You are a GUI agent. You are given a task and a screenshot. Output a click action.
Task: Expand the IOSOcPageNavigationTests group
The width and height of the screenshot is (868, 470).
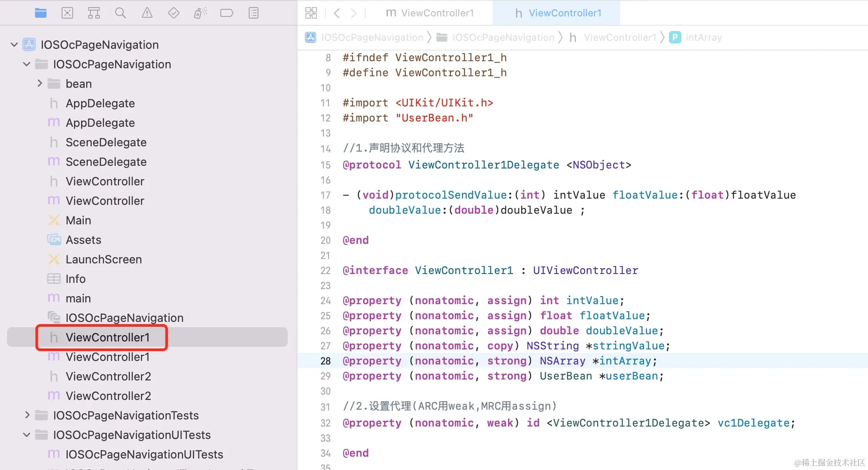(27, 415)
